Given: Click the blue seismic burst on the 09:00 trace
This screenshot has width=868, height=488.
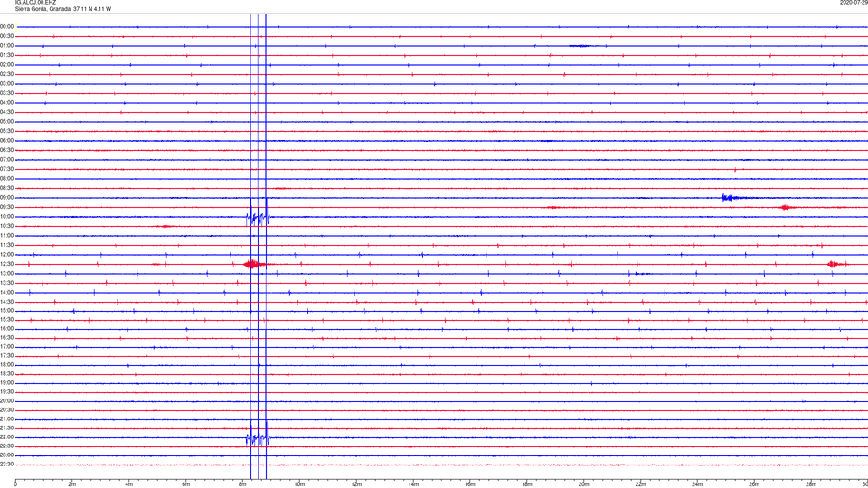Looking at the screenshot, I should pyautogui.click(x=728, y=198).
